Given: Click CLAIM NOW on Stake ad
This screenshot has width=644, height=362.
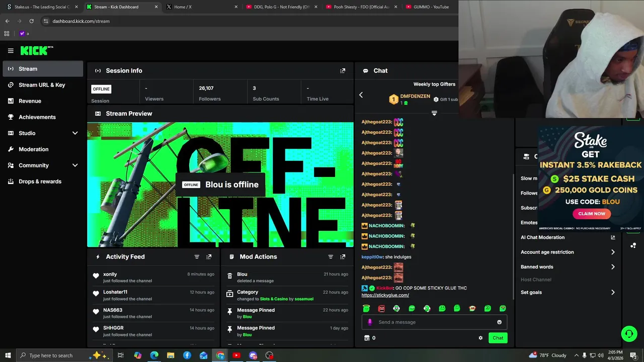Looking at the screenshot, I should [592, 214].
